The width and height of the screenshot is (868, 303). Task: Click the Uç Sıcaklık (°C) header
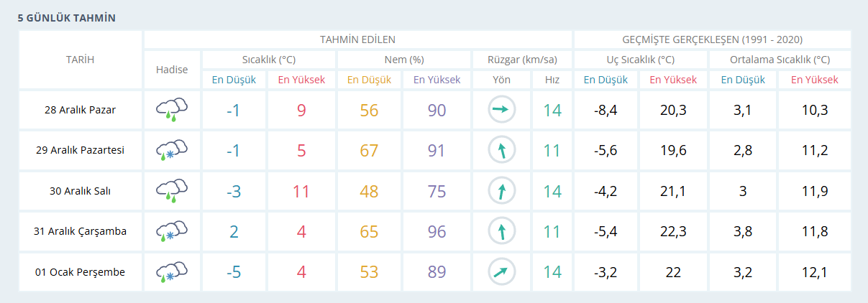640,60
